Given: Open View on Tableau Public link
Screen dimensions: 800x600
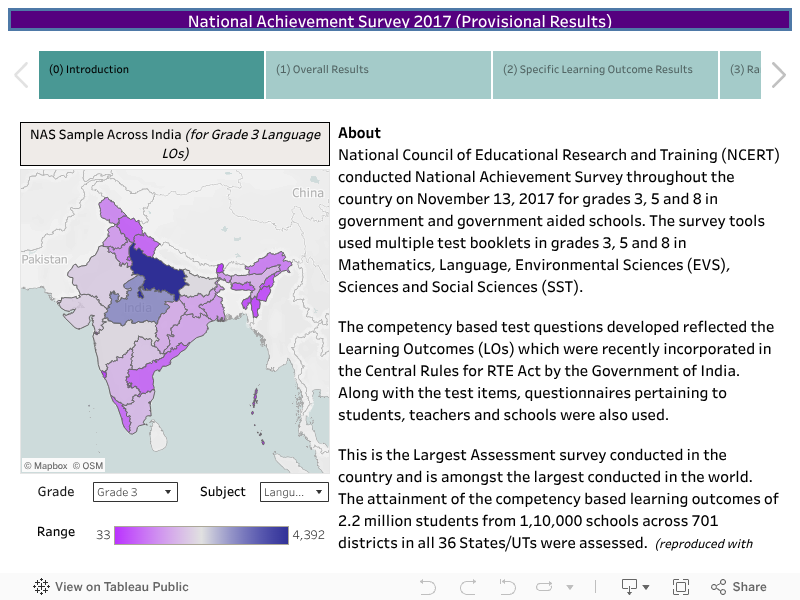Looking at the screenshot, I should 111,587.
